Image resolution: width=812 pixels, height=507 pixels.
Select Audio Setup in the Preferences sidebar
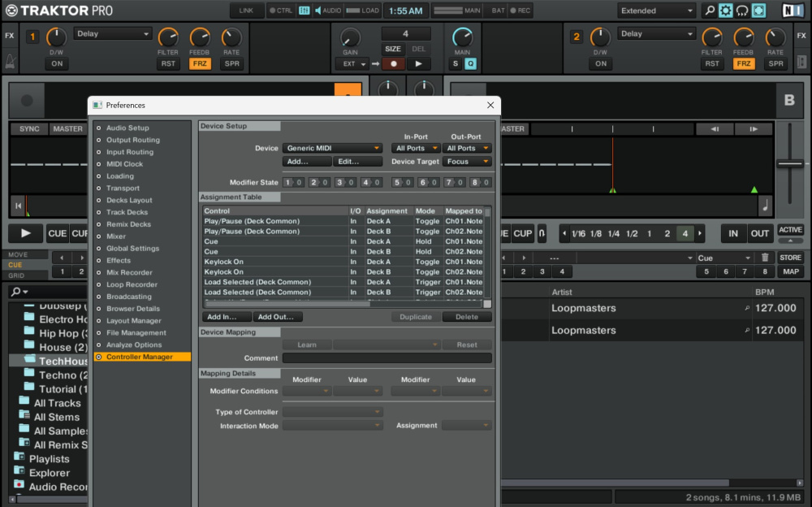(x=127, y=128)
